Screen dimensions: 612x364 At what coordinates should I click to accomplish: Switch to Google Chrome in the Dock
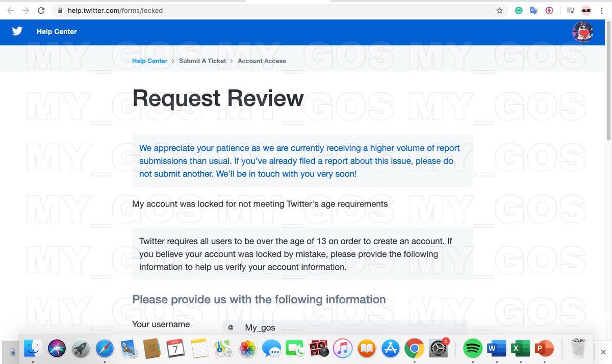point(414,349)
